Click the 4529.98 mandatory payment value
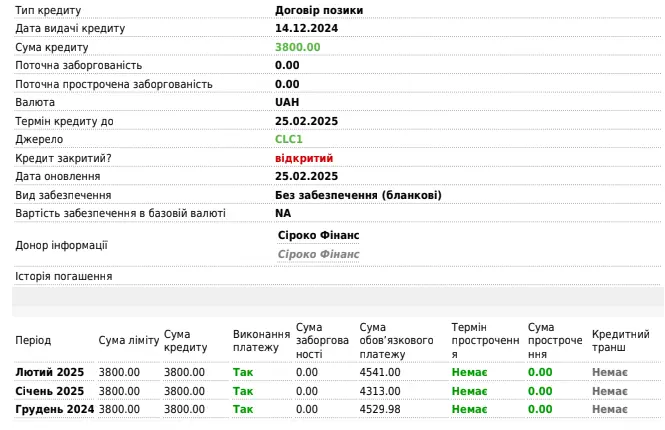665x430 pixels. point(380,410)
